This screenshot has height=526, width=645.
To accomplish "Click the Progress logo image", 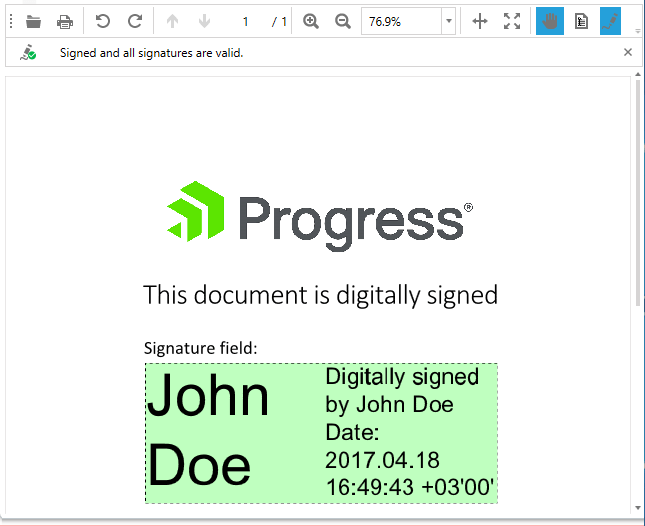I will pos(320,216).
